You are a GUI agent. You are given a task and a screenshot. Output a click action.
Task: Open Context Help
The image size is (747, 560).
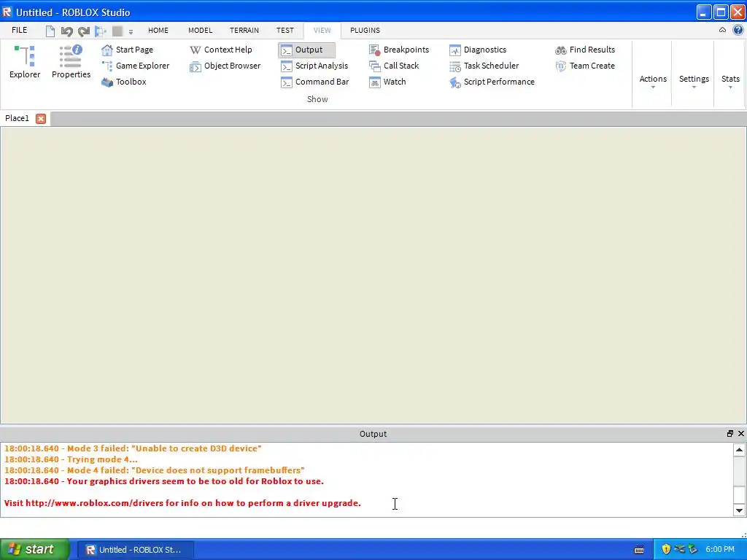tap(220, 50)
